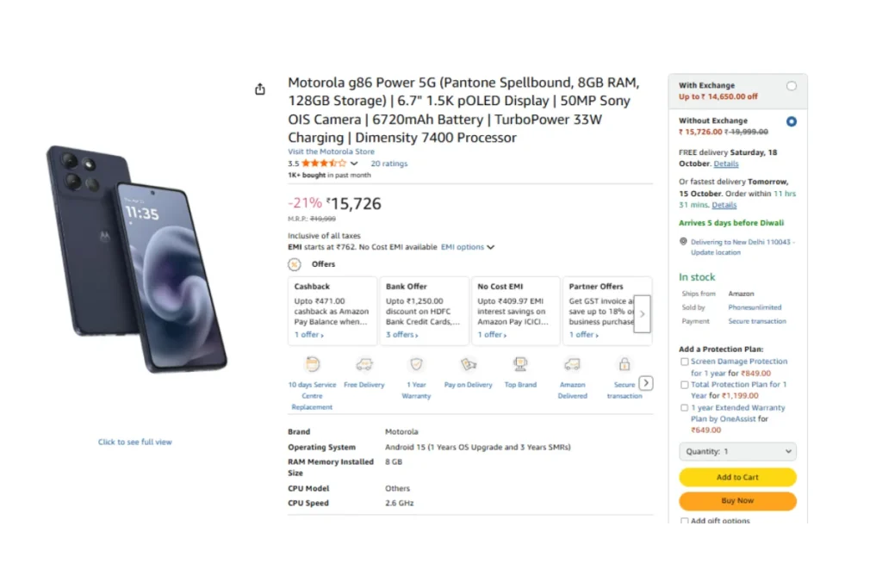Screen dimensions: 882x588
Task: Click the Amazon Delivered icon
Action: [573, 364]
